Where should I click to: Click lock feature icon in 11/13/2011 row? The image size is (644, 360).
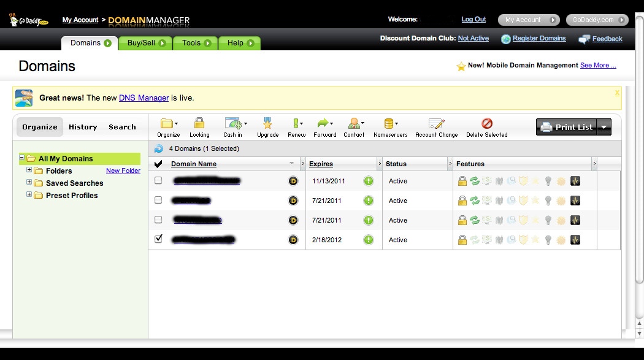coord(462,181)
